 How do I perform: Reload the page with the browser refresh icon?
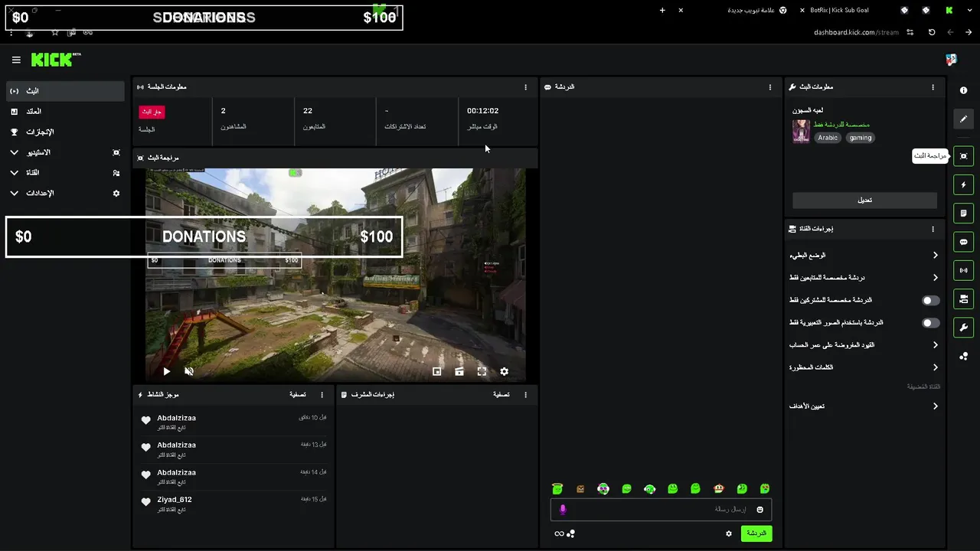pyautogui.click(x=932, y=32)
